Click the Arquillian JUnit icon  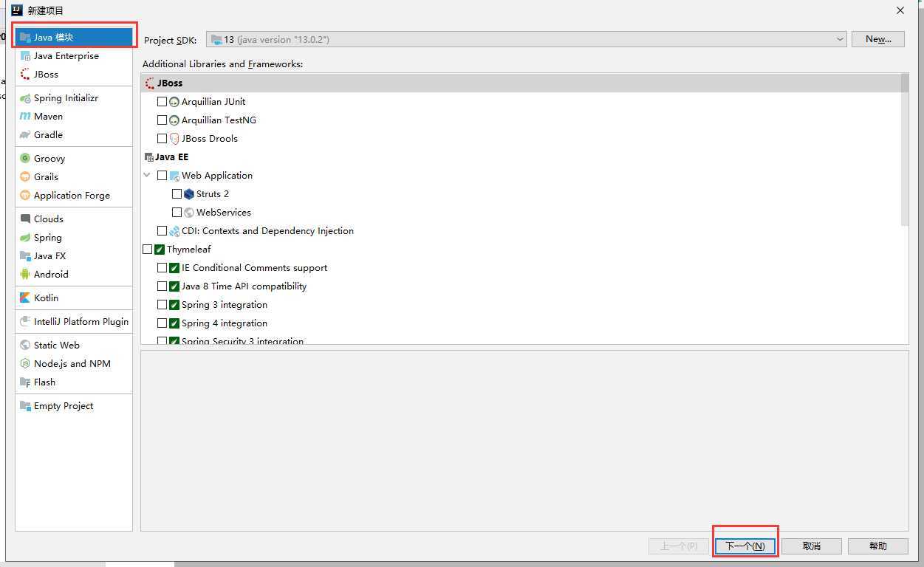tap(174, 101)
